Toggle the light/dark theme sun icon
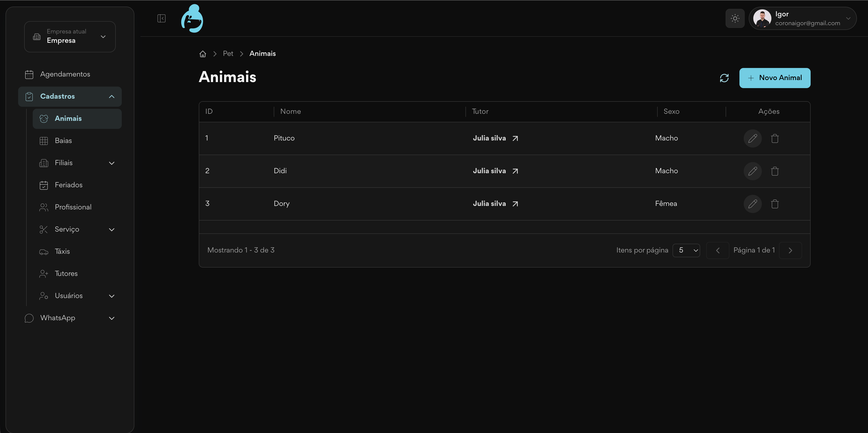This screenshot has width=868, height=433. (735, 18)
